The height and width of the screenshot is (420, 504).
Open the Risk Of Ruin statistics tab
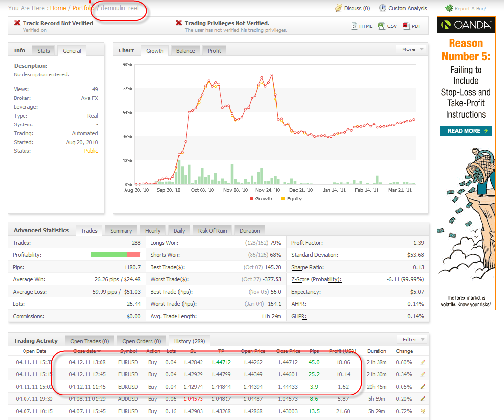pyautogui.click(x=212, y=231)
